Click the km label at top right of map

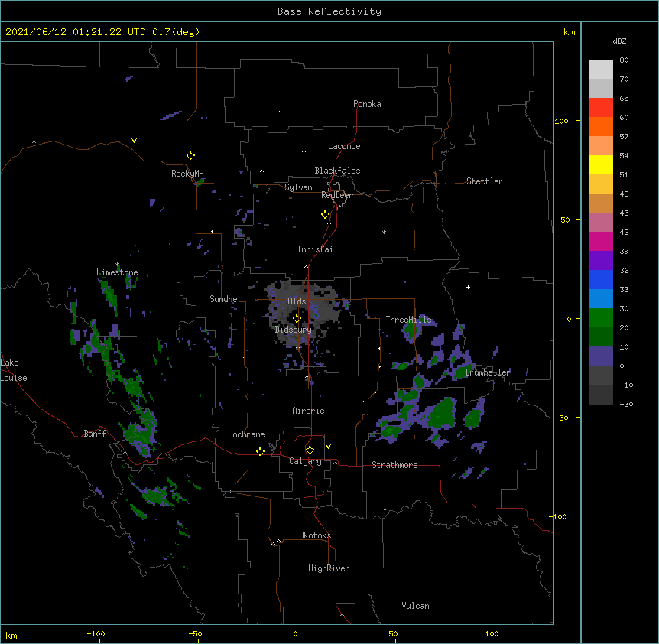569,32
